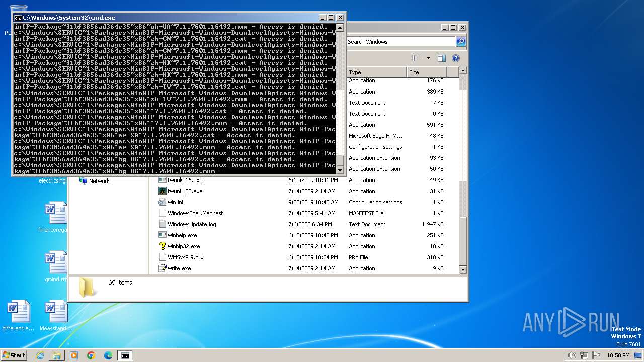Image resolution: width=644 pixels, height=362 pixels.
Task: Click the MANIFEST File type cell
Action: pyautogui.click(x=366, y=213)
